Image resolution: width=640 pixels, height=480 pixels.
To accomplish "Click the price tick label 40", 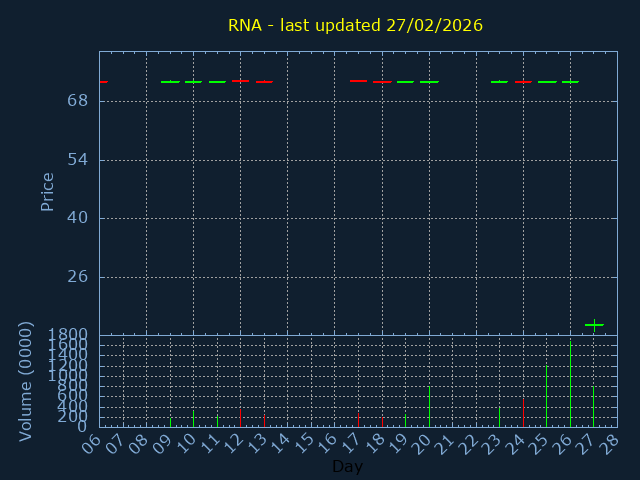I will pyautogui.click(x=79, y=218).
